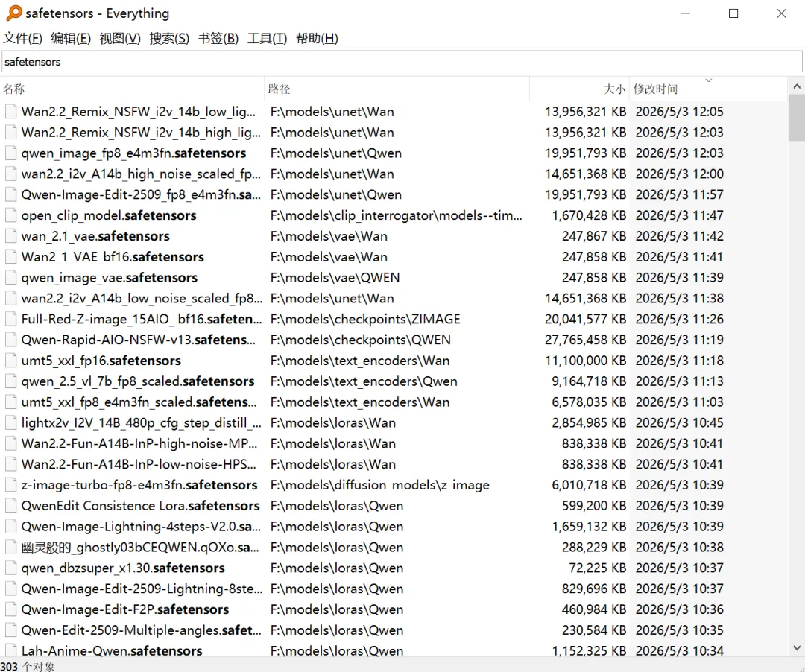Click file icon of wan2.2_i2v_A14b_low_noise_scaled

[10, 299]
